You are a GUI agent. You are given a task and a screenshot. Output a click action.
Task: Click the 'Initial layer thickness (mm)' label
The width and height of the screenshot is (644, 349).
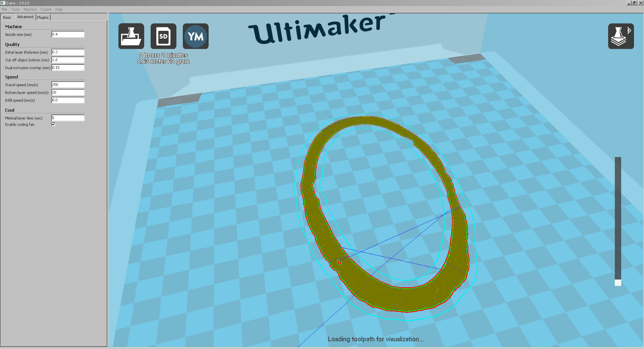(x=26, y=52)
